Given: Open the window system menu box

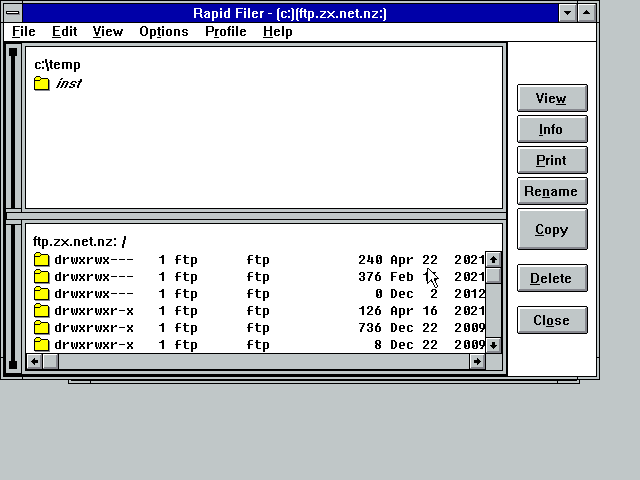Looking at the screenshot, I should pos(13,13).
